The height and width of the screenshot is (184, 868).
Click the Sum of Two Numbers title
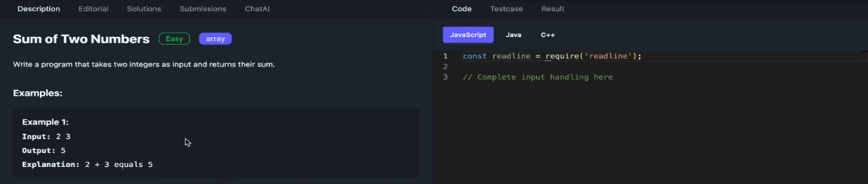pos(81,39)
